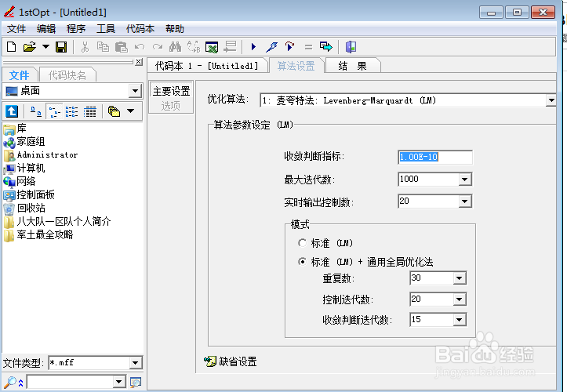Switch to the details grid view icon
567x392 pixels.
pyautogui.click(x=90, y=111)
